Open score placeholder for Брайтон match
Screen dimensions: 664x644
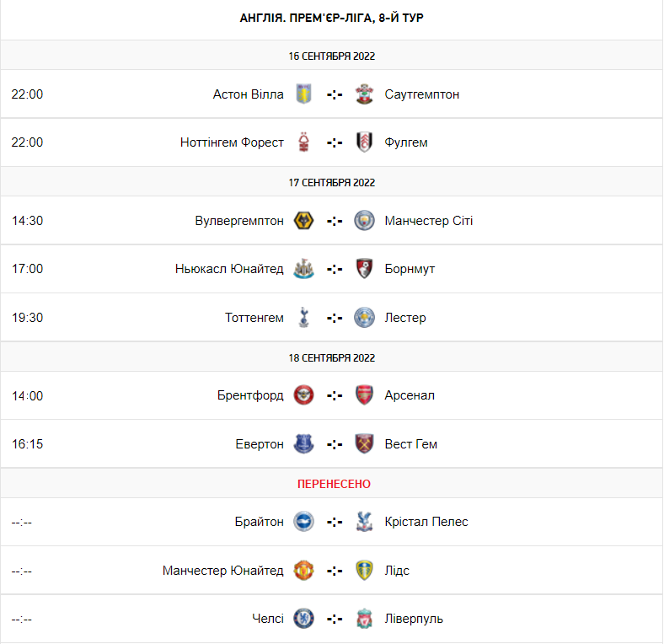click(335, 522)
